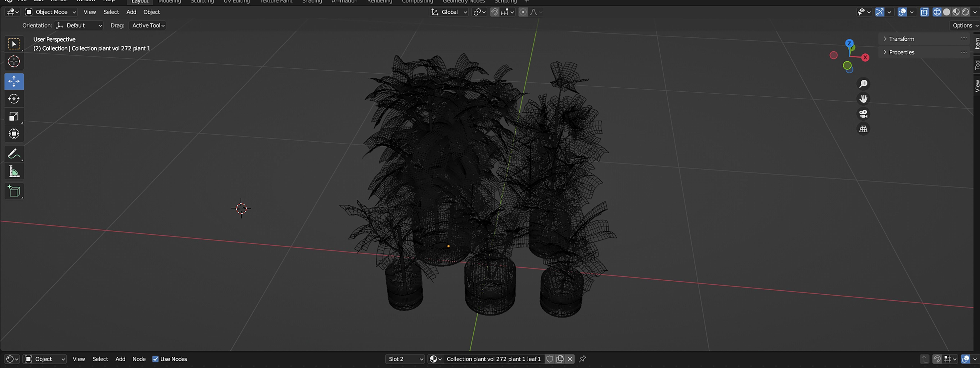Open Slot 2 material slot dropdown
The height and width of the screenshot is (368, 980).
pyautogui.click(x=405, y=359)
